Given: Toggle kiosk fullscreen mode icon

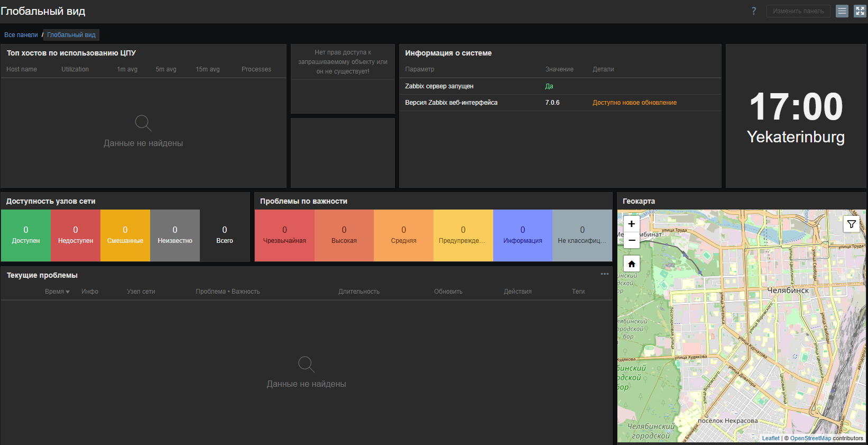Looking at the screenshot, I should click(x=860, y=11).
